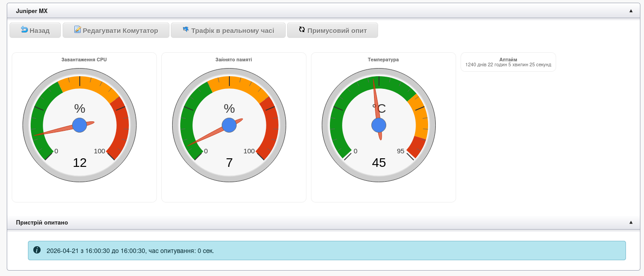The height and width of the screenshot is (276, 644).
Task: Click the CPU gauge blue center hub
Action: (x=80, y=125)
